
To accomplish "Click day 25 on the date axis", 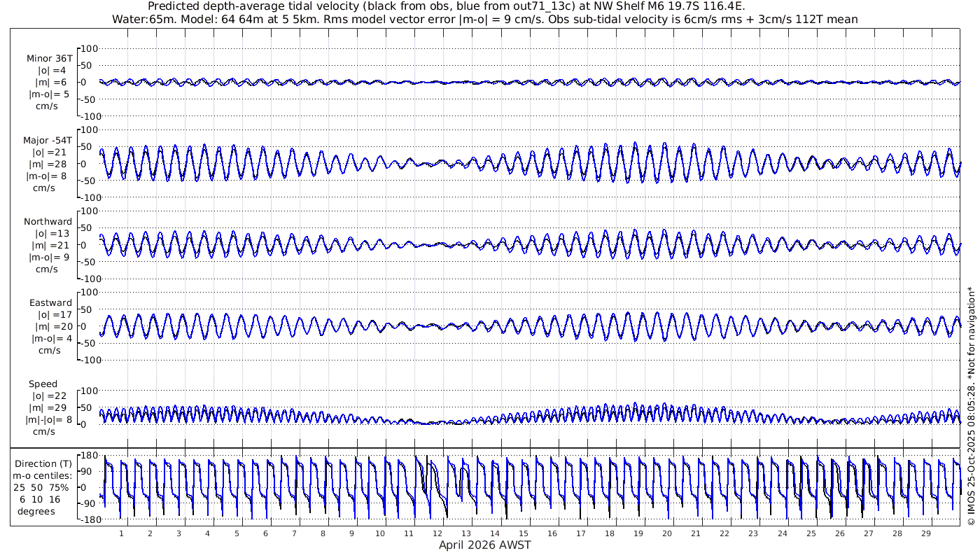I will (811, 533).
